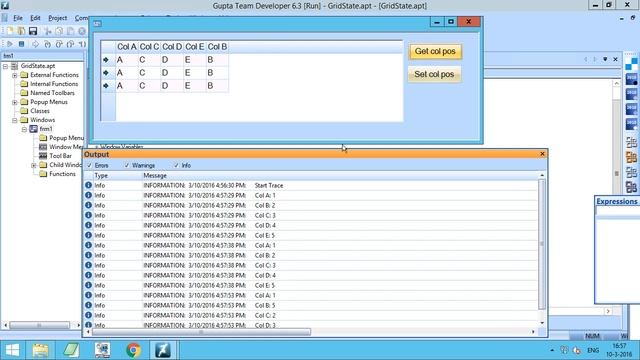Screen dimensions: 640x360
Task: Show hidden system tray icons
Action: [x=552, y=350]
